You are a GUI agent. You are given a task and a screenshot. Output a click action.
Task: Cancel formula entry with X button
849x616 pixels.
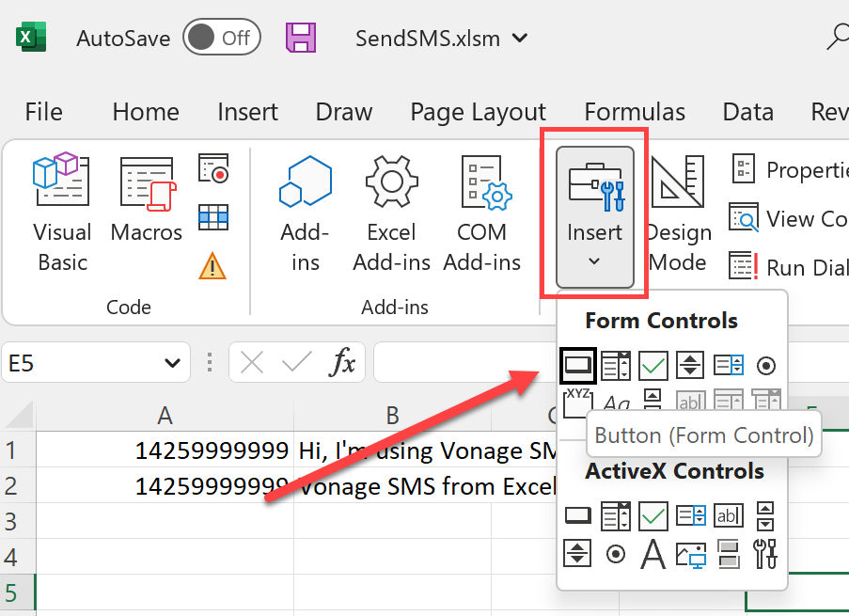pyautogui.click(x=252, y=362)
